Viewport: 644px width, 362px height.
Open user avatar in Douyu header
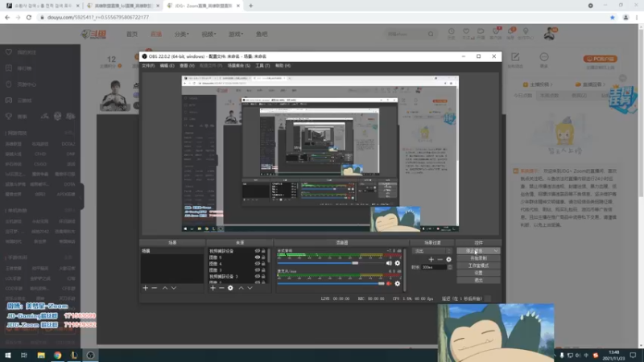point(550,34)
